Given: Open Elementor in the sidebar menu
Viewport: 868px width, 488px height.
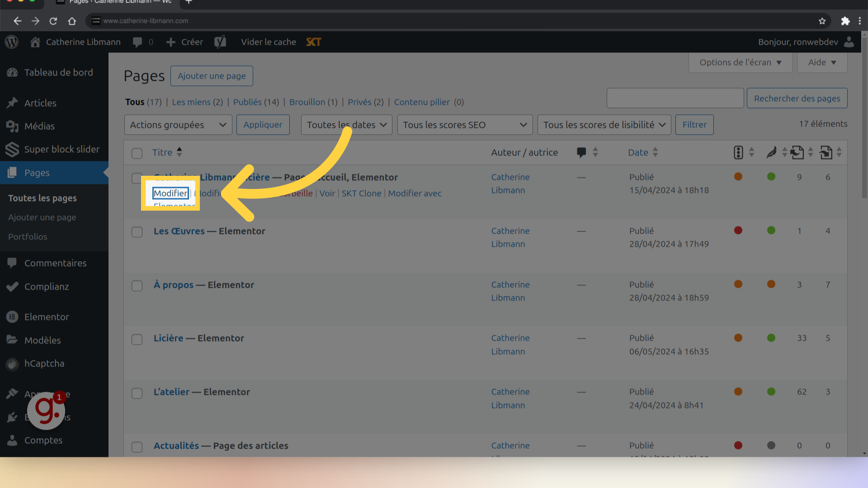Looking at the screenshot, I should point(54,317).
